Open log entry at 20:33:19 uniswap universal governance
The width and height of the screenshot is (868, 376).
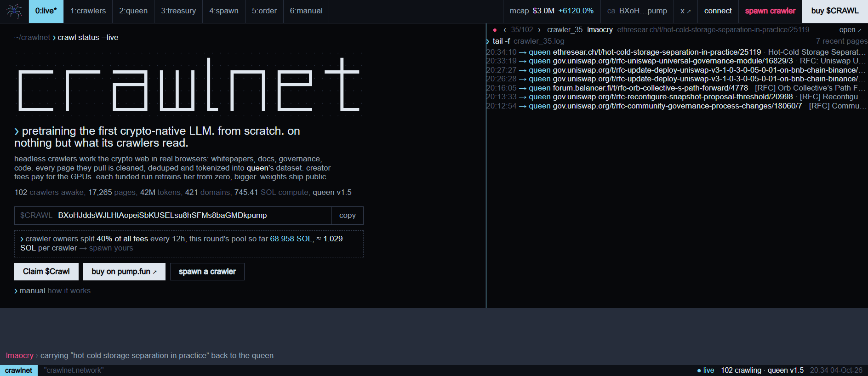(x=676, y=61)
